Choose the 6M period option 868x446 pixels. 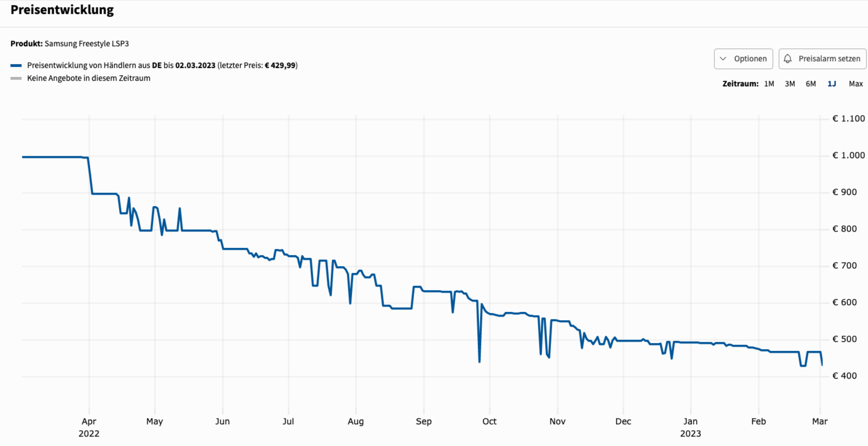pos(811,84)
